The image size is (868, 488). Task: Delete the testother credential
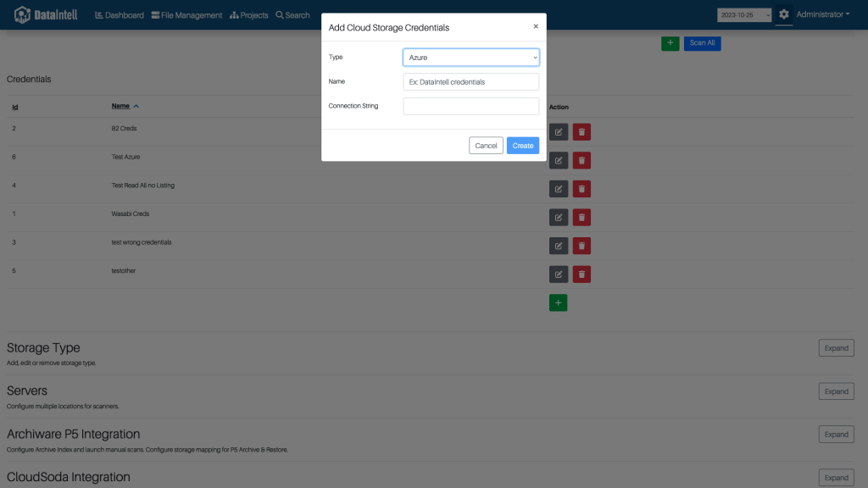point(581,274)
